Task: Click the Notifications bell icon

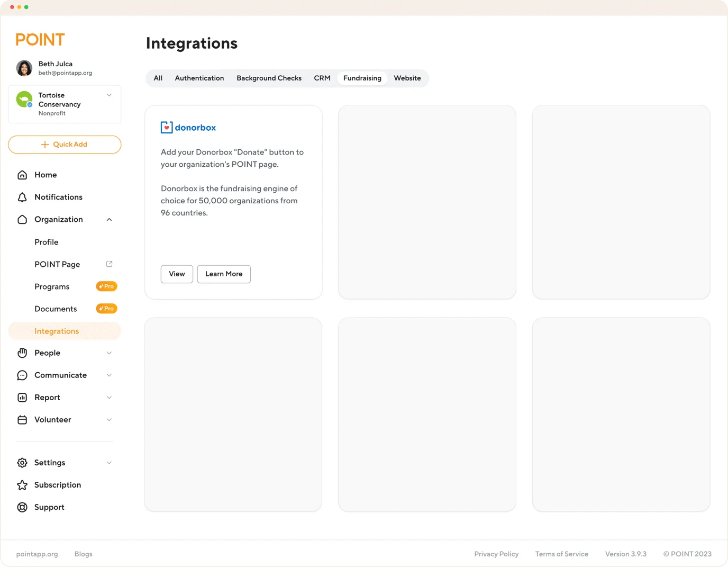Action: [22, 197]
